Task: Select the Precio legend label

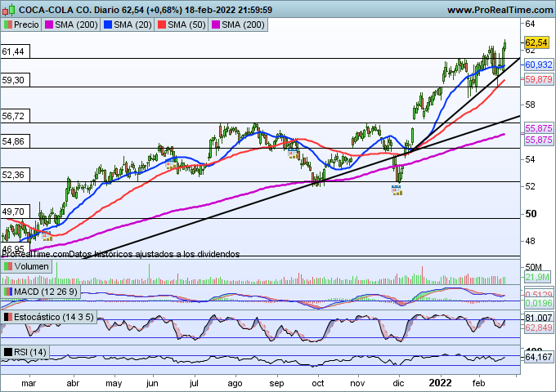Action: 26,24
